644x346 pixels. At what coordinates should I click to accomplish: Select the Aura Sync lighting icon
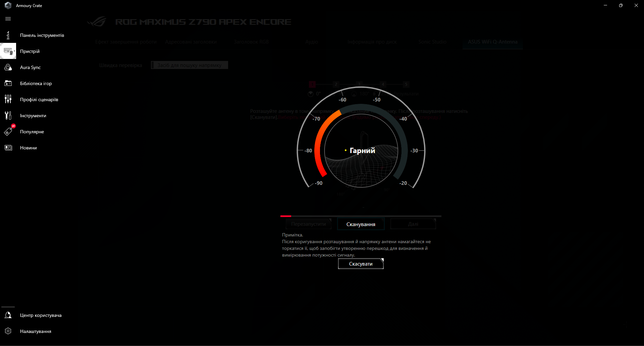[x=8, y=67]
